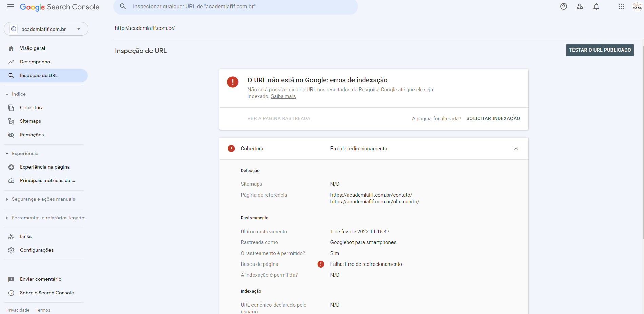This screenshot has width=644, height=314.
Task: Click the inspected URL http://academiaflf.com.br/
Action: (145, 28)
